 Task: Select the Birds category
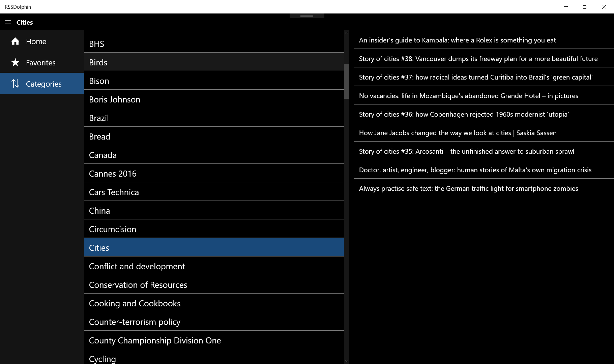[x=214, y=62]
